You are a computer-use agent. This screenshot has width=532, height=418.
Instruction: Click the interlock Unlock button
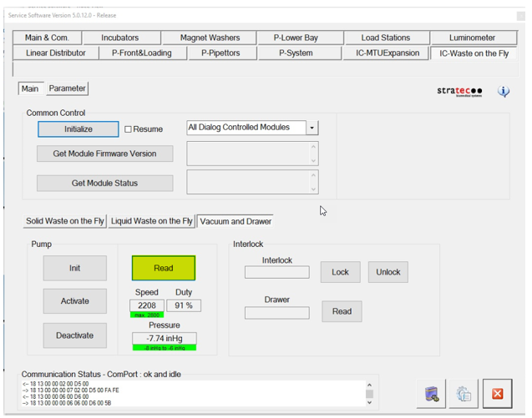tap(388, 272)
